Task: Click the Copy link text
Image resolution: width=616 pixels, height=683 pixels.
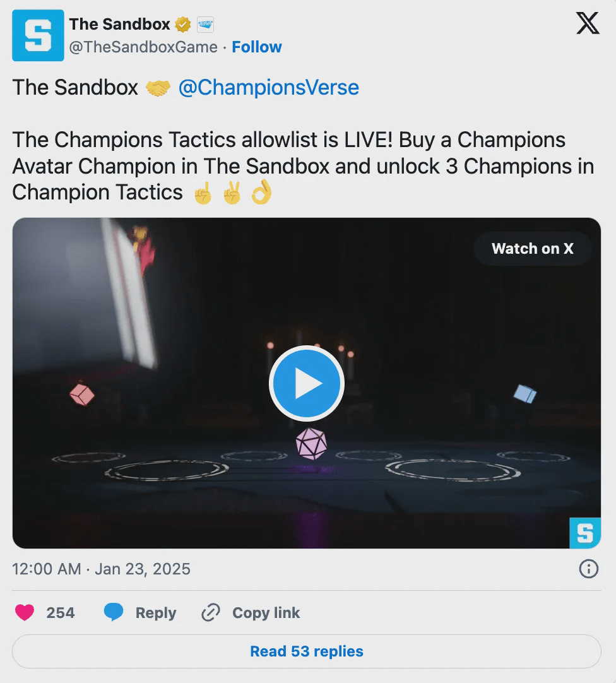Action: click(x=266, y=613)
